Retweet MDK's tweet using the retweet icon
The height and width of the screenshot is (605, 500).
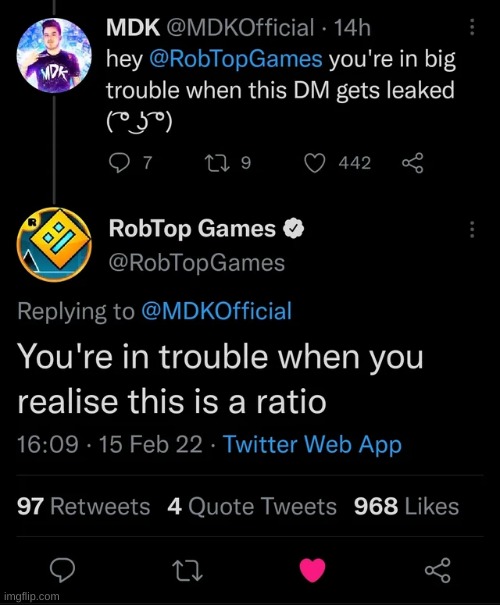pyautogui.click(x=217, y=163)
